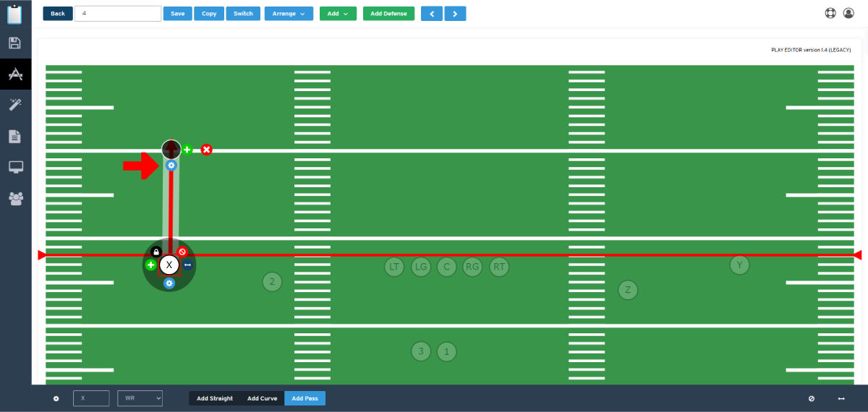
Task: Click blue gear below player X
Action: tap(169, 283)
